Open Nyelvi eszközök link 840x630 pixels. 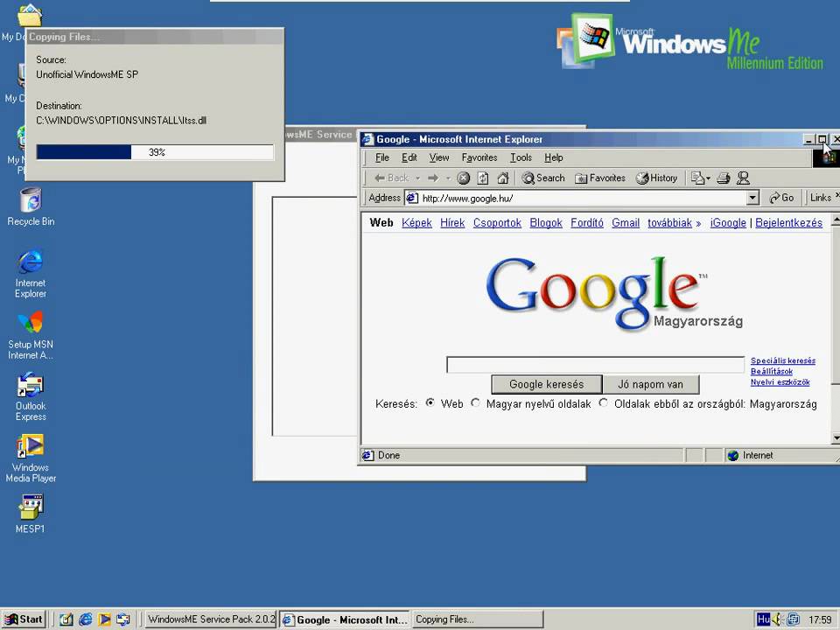click(780, 382)
